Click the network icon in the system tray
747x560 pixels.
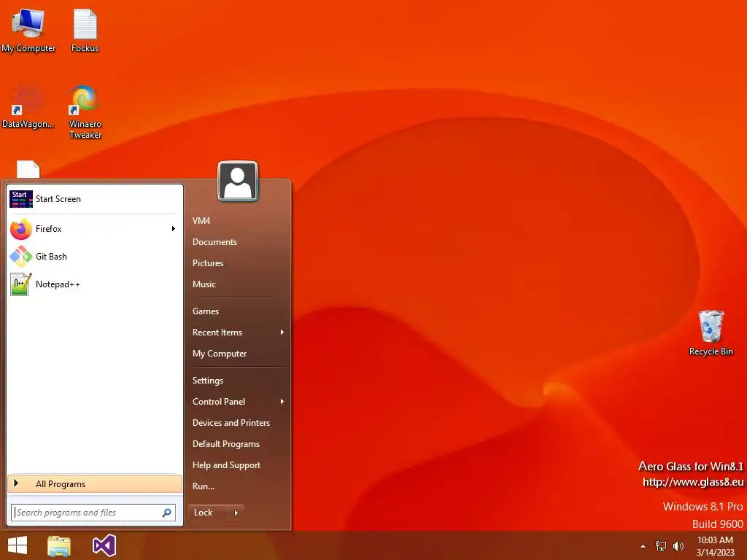(661, 546)
